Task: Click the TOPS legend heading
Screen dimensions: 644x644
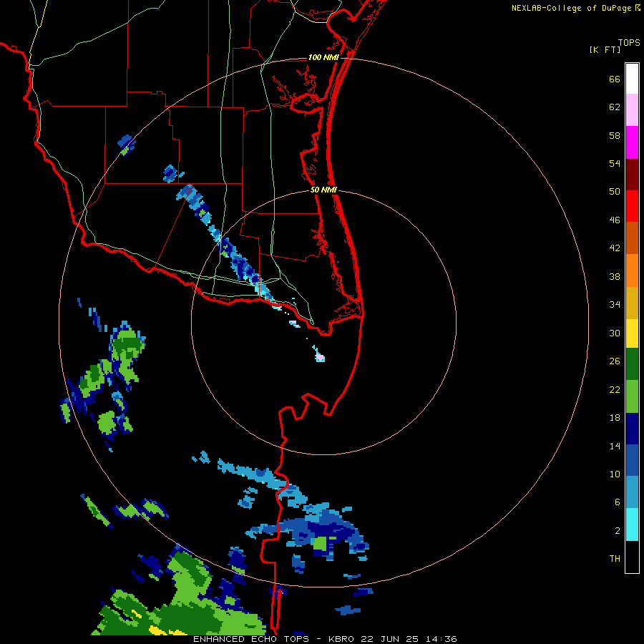Action: coord(629,42)
